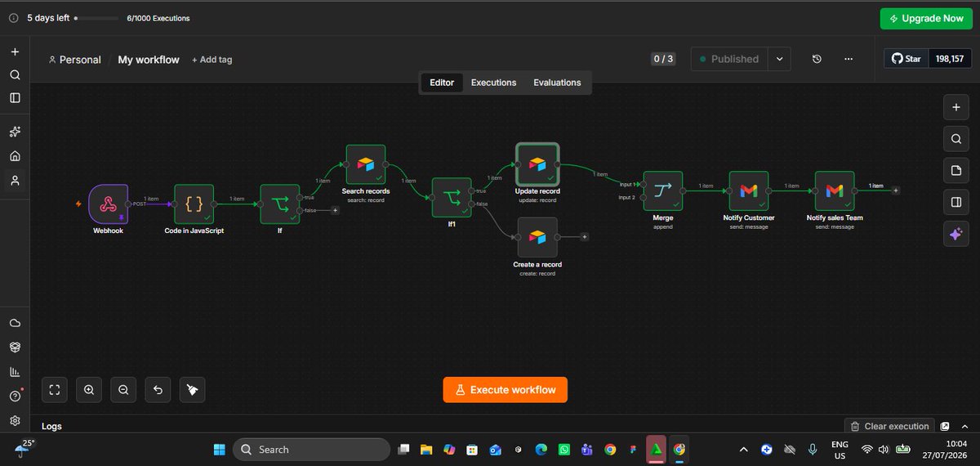Switch to the Evaluations tab
This screenshot has width=980, height=466.
[x=557, y=83]
